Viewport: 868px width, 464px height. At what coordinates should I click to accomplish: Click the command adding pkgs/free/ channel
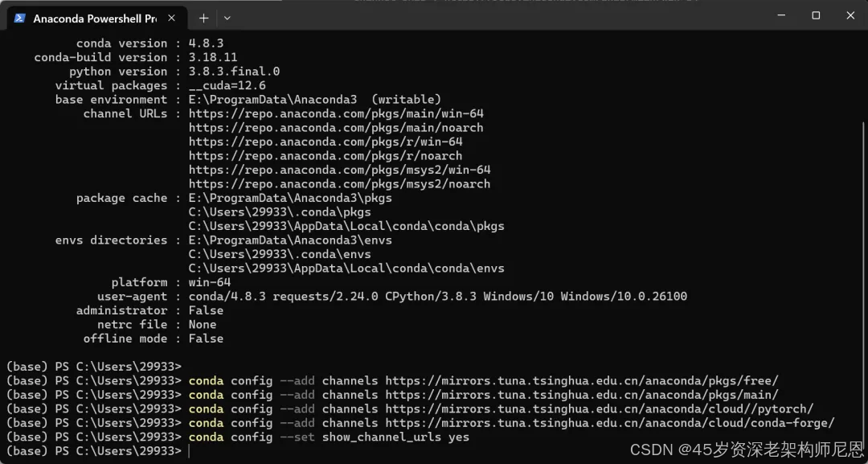tap(484, 381)
